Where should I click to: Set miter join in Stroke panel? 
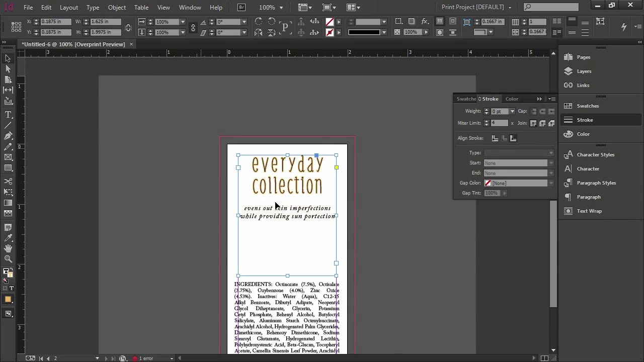(533, 123)
